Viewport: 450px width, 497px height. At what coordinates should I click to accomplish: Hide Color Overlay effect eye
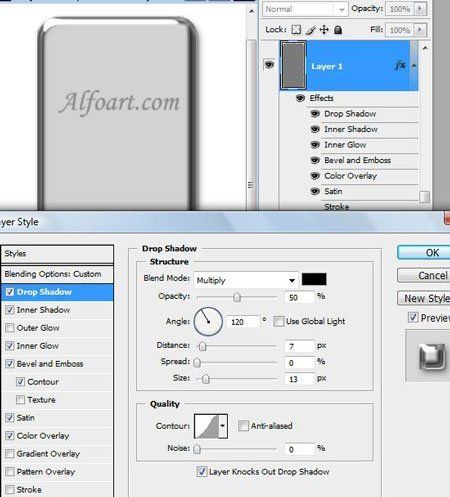(x=315, y=176)
